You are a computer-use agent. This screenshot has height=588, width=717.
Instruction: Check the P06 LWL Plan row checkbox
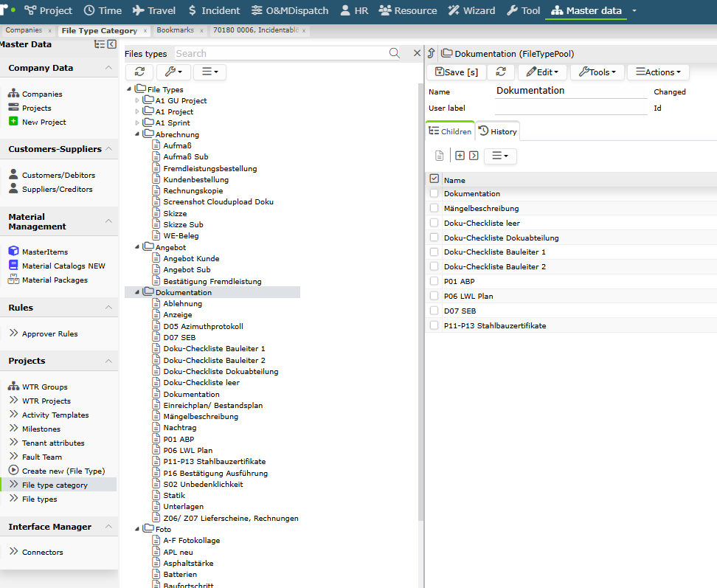(434, 296)
